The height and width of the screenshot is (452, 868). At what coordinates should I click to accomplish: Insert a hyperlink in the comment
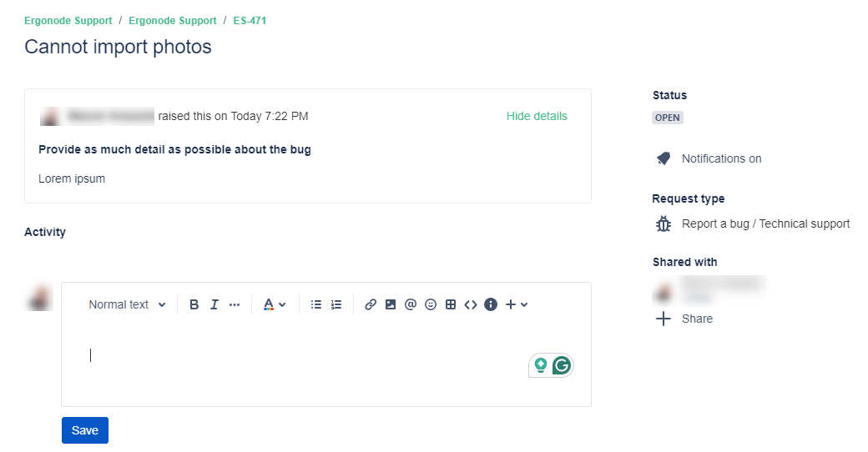[x=371, y=305]
